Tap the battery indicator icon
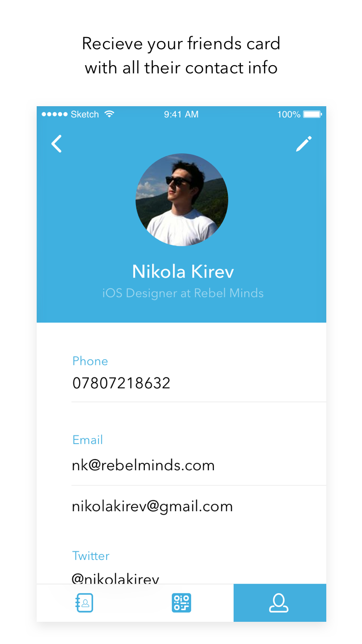 pyautogui.click(x=312, y=114)
